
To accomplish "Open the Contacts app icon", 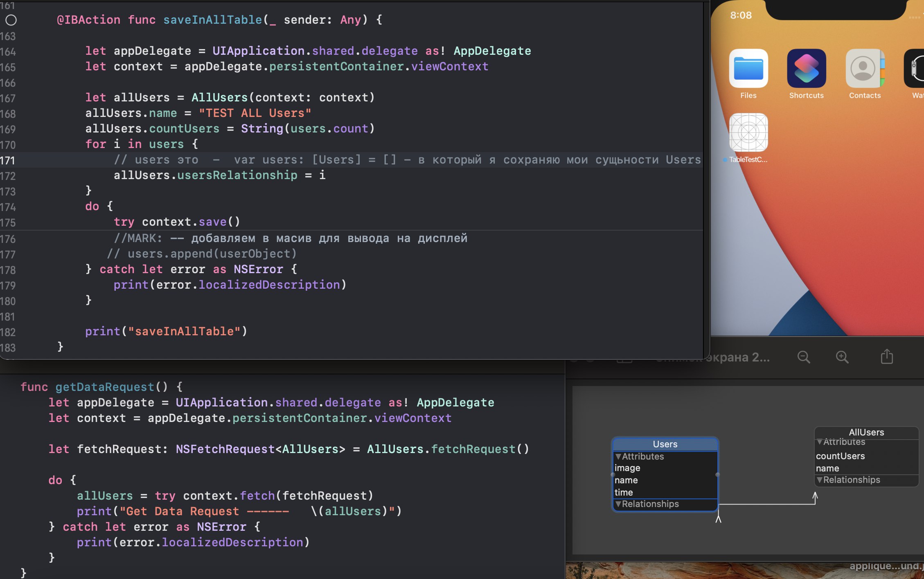I will pos(864,68).
